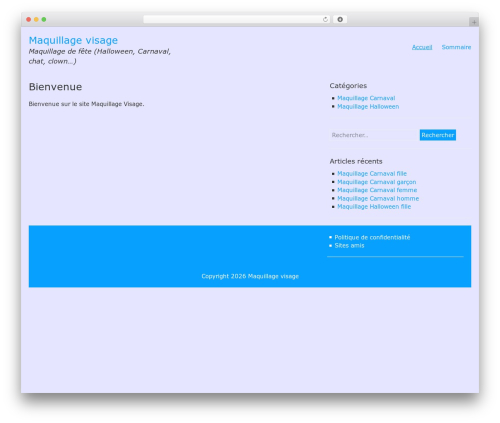
Task: Focus the Rechercher search field
Action: pos(374,135)
